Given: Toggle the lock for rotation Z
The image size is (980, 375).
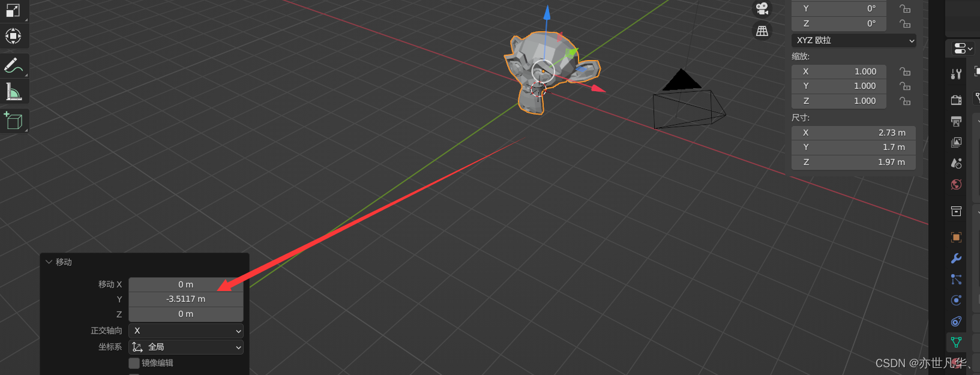Looking at the screenshot, I should 905,23.
